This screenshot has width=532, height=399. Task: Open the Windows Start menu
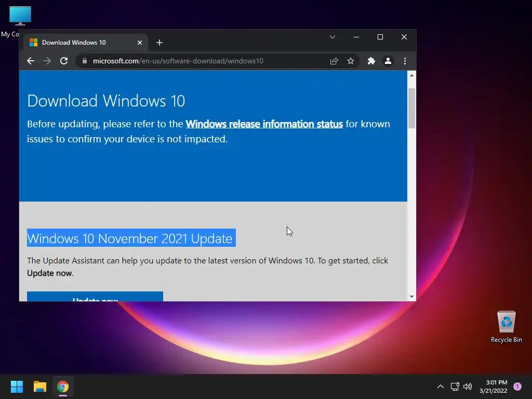(x=17, y=387)
